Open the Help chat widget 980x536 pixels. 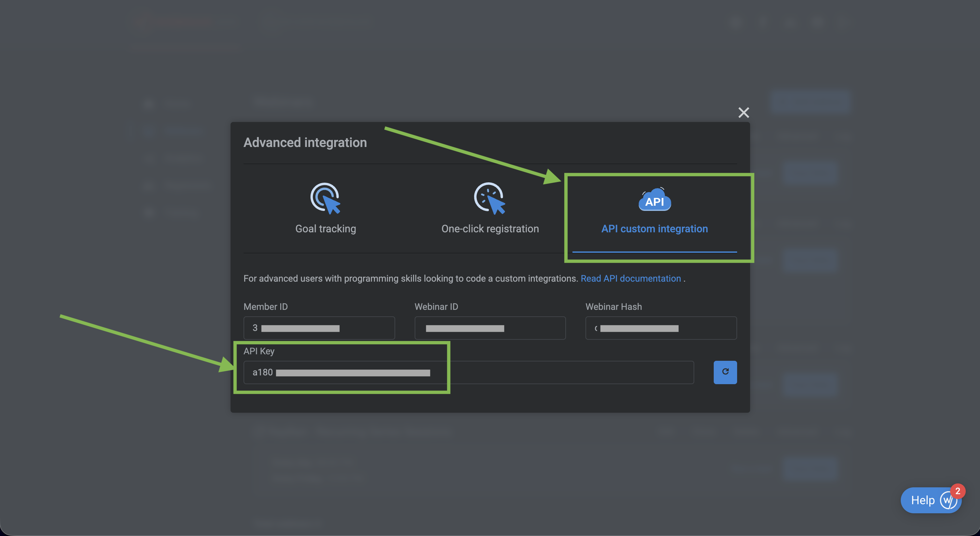click(931, 500)
